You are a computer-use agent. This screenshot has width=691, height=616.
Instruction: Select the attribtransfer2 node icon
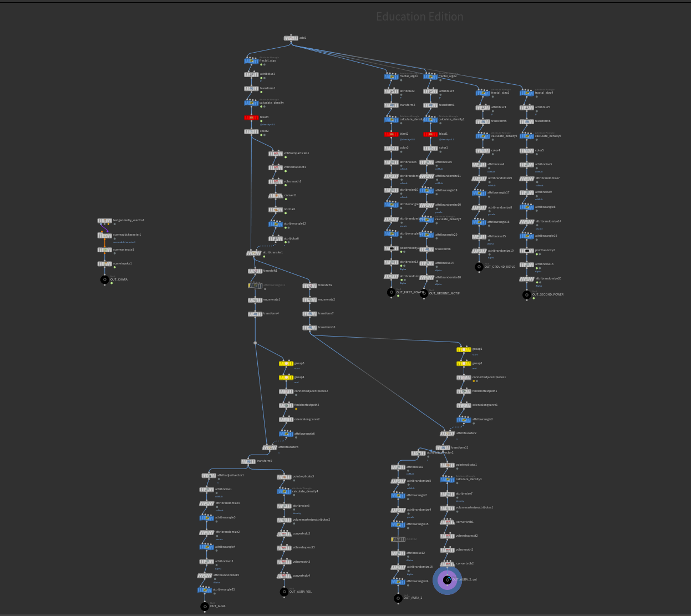448,434
